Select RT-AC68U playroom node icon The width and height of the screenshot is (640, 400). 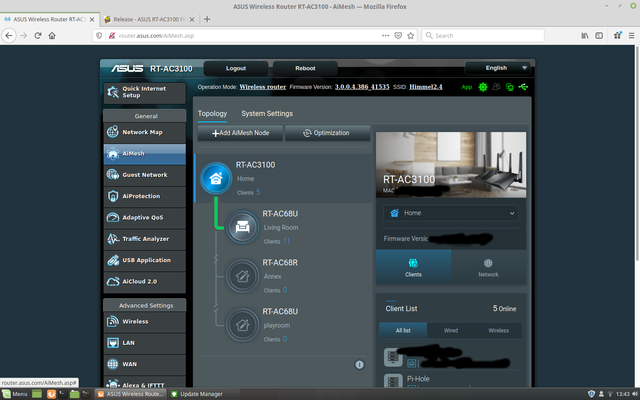[x=242, y=325]
